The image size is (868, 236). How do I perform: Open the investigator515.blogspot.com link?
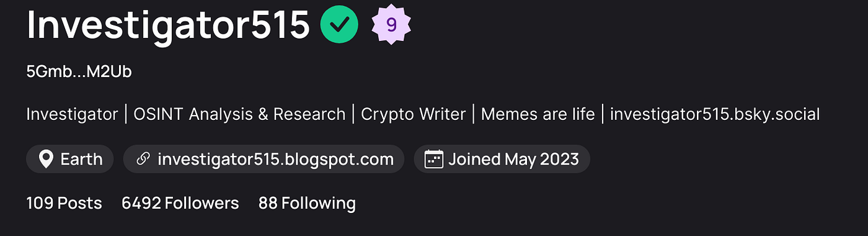pos(276,160)
